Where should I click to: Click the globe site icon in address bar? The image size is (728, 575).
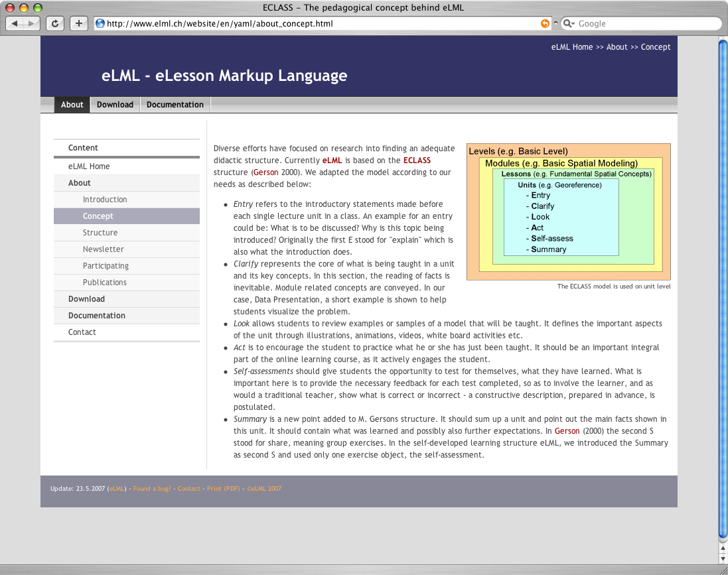[100, 23]
